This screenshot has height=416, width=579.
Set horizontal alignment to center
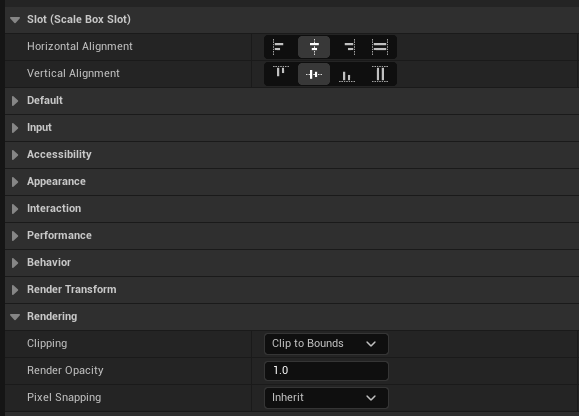pos(314,47)
